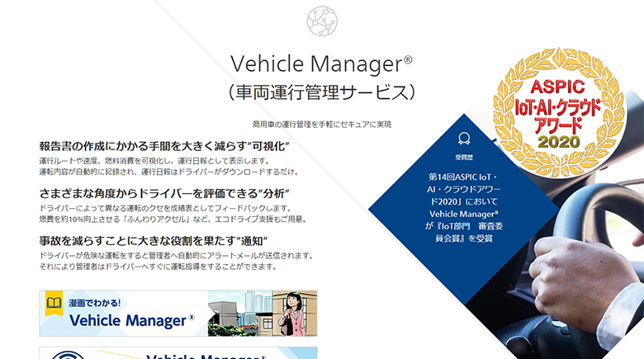Open the partially visible second Vehicle Manager banner
Image resolution: width=644 pixels, height=359 pixels.
(x=178, y=353)
